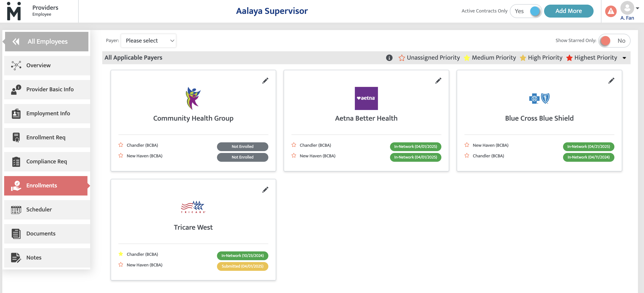Viewport: 644px width, 293px height.
Task: Open the Payer Please select dropdown
Action: (x=148, y=41)
